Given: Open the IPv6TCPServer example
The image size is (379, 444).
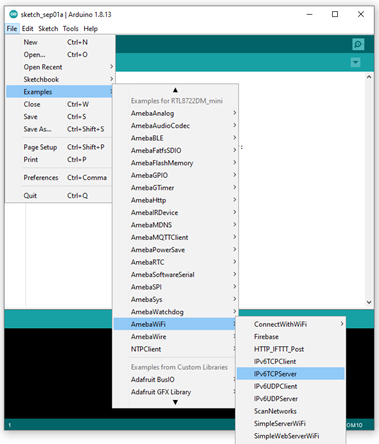Looking at the screenshot, I should pyautogui.click(x=291, y=374).
